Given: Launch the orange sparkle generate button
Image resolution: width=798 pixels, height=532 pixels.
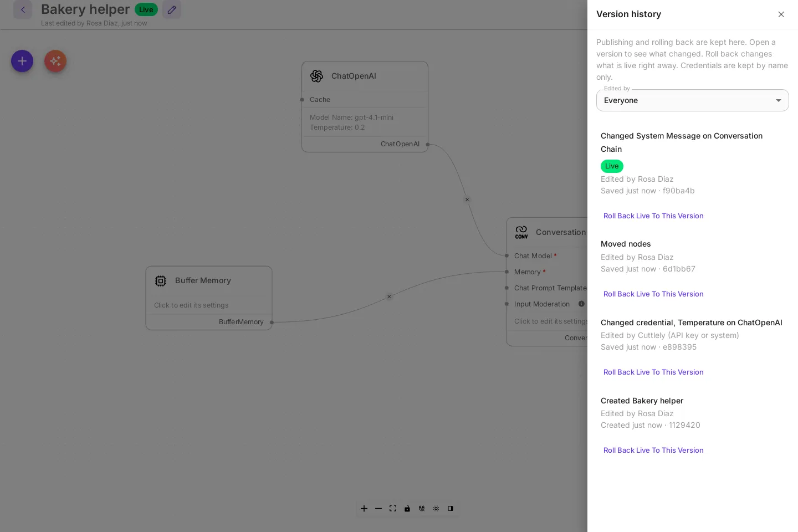Looking at the screenshot, I should coord(55,61).
